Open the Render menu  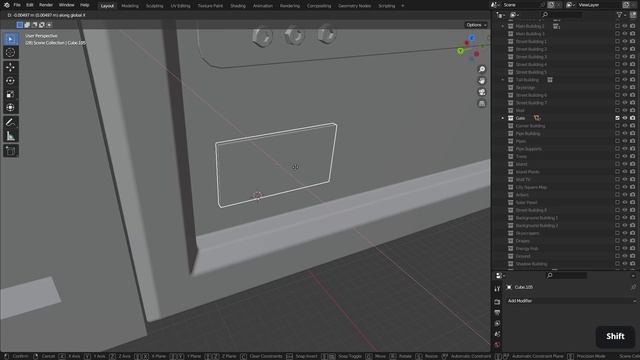click(46, 5)
